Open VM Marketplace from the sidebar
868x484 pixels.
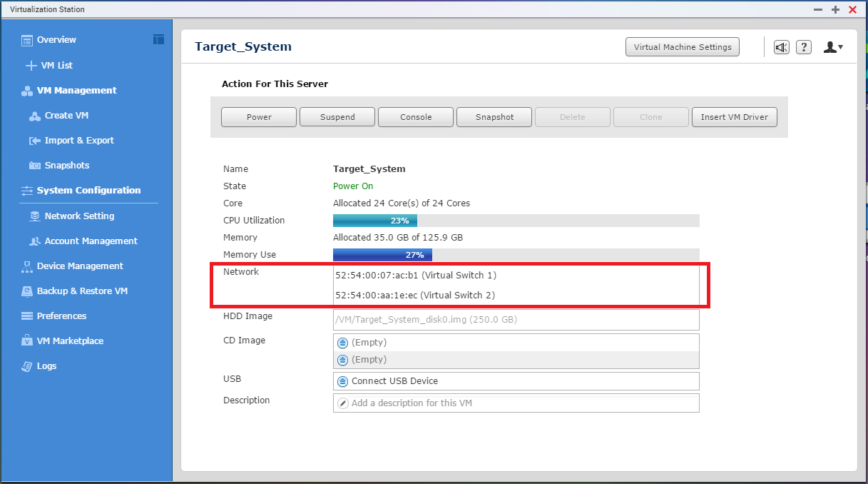point(70,341)
